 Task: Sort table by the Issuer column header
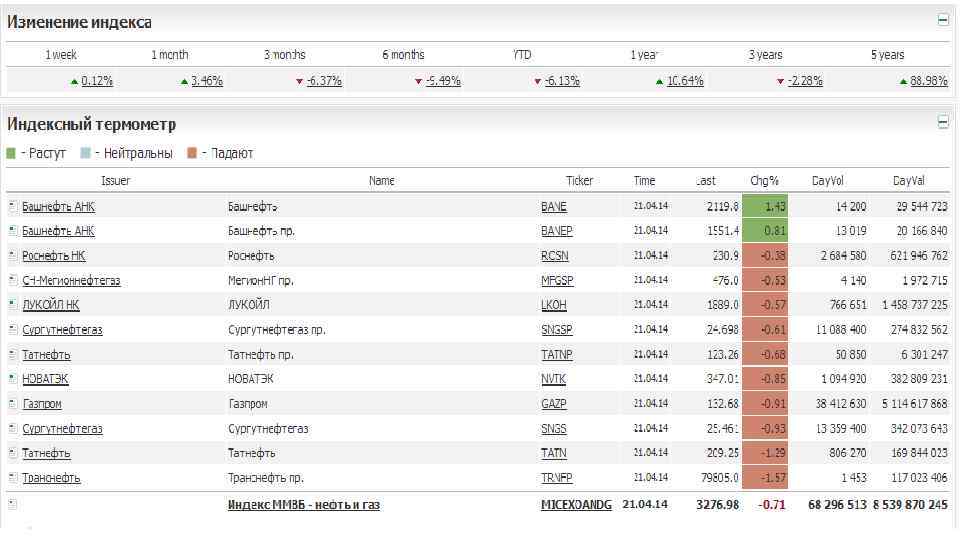[x=116, y=181]
